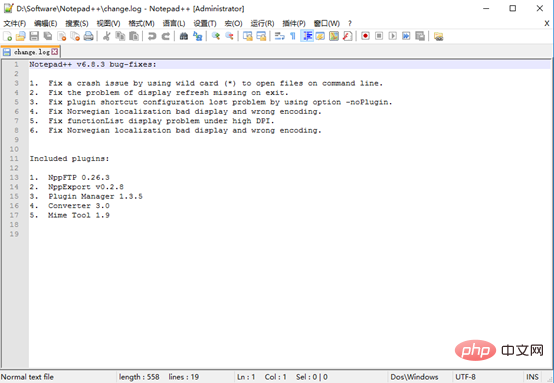The width and height of the screenshot is (554, 383).
Task: Run a macro multiple times icon
Action: (x=406, y=36)
